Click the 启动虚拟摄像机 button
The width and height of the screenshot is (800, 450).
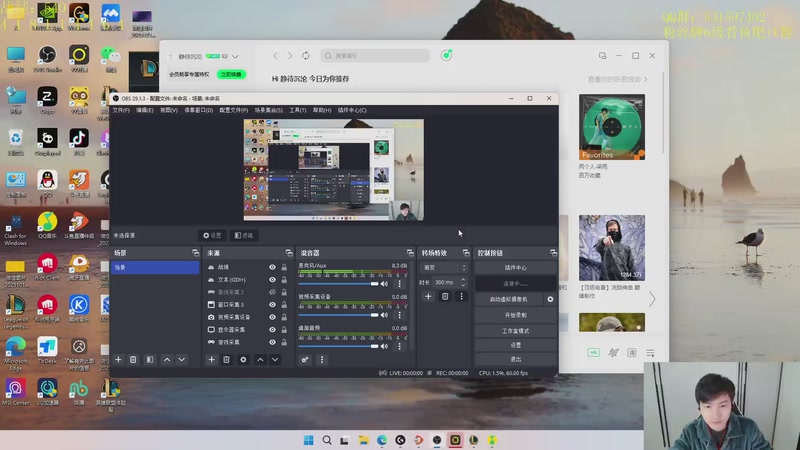pyautogui.click(x=509, y=299)
